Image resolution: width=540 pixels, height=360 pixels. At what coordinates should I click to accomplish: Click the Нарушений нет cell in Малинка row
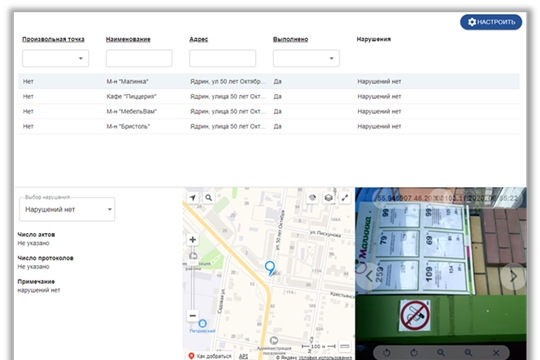(x=379, y=82)
